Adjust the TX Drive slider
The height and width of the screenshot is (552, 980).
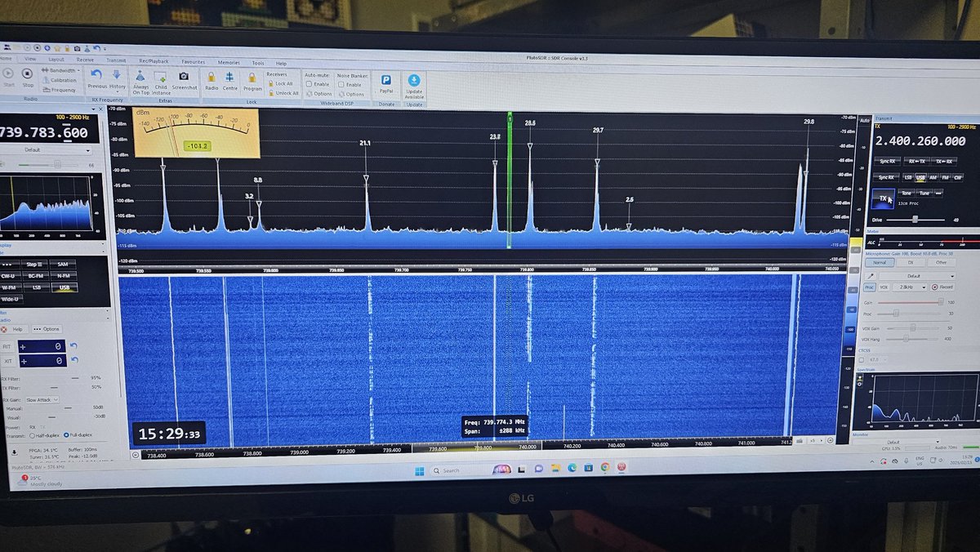coord(915,220)
